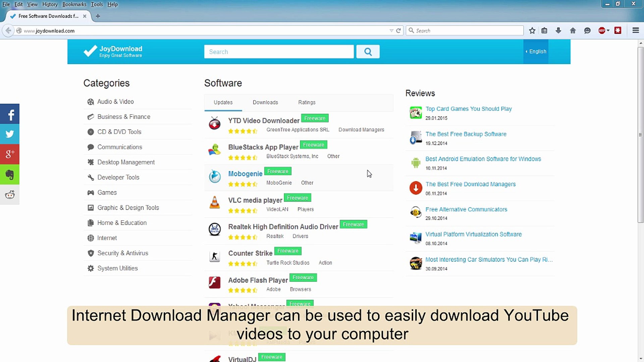Screen dimensions: 644x362
Task: Click the Firefox home icon
Action: 573,31
